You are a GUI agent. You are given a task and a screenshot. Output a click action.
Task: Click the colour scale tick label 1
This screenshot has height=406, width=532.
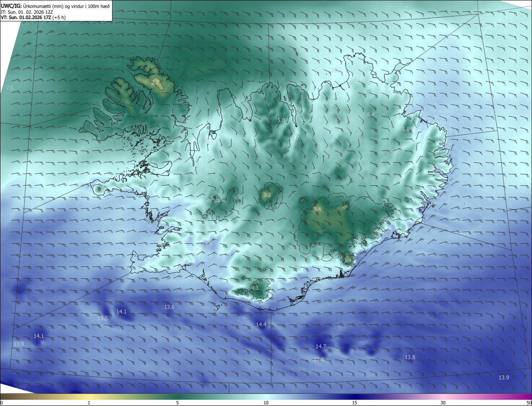(89, 403)
